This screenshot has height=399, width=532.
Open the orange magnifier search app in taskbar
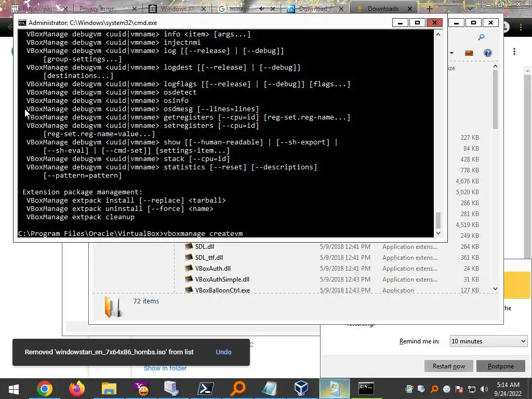[x=238, y=389]
